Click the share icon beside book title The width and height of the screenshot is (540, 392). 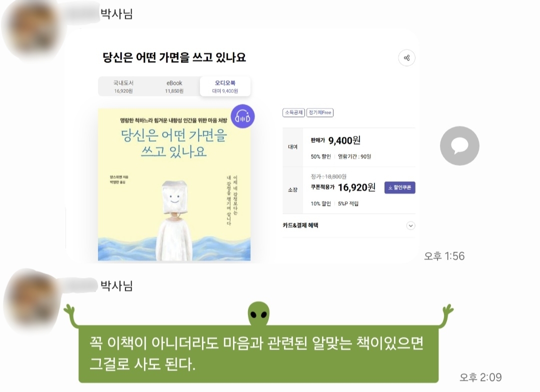coord(406,58)
